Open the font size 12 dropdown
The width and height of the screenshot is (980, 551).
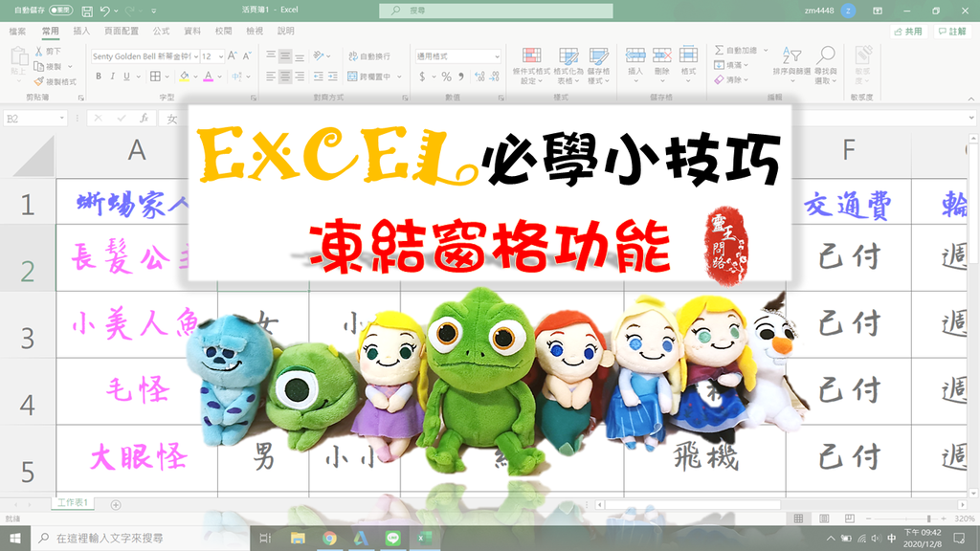[221, 56]
